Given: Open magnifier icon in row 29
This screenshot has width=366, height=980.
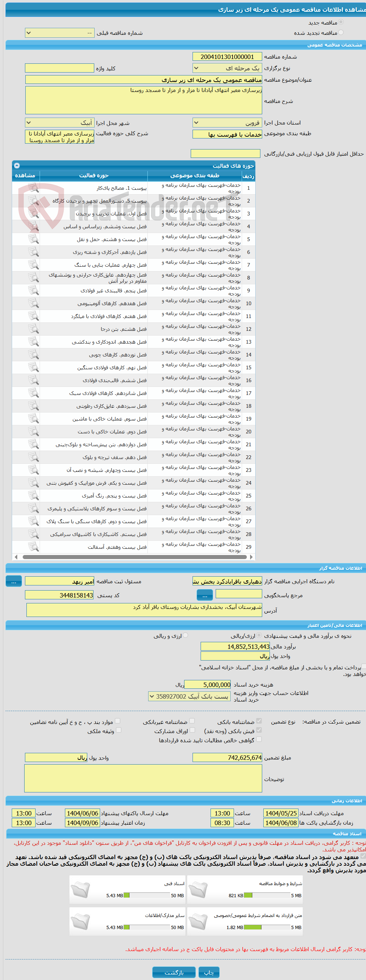Looking at the screenshot, I should coord(33,547).
